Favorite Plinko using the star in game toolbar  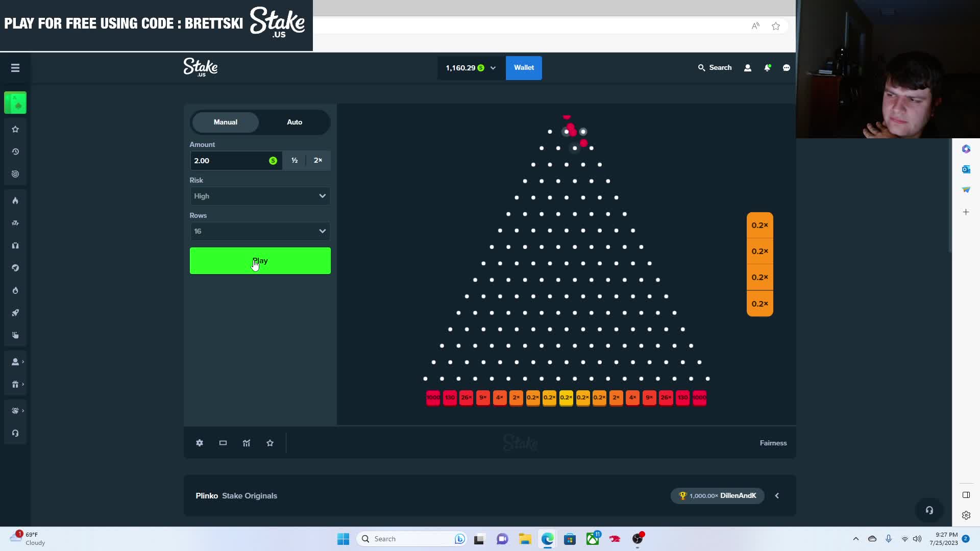coord(270,443)
